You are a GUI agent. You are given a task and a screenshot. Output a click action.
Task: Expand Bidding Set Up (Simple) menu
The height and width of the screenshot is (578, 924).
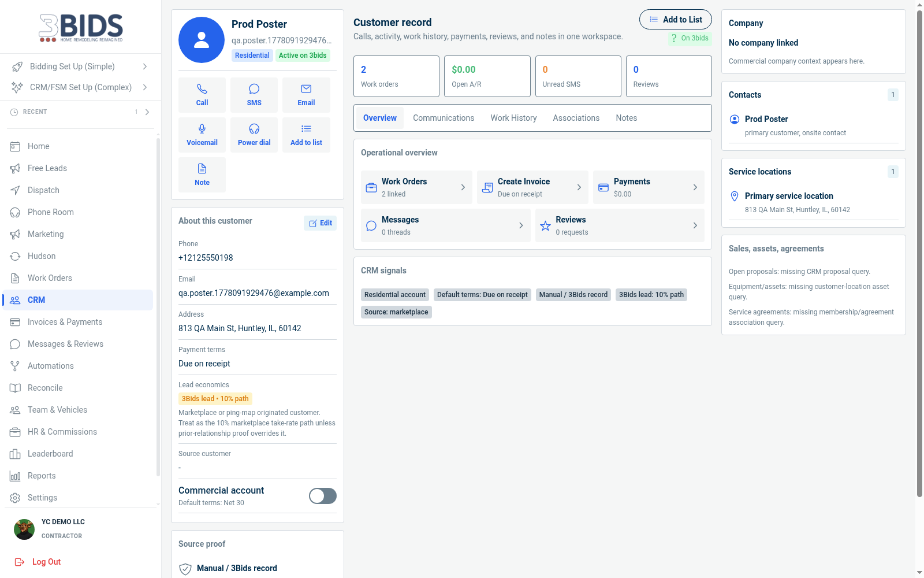pyautogui.click(x=80, y=66)
